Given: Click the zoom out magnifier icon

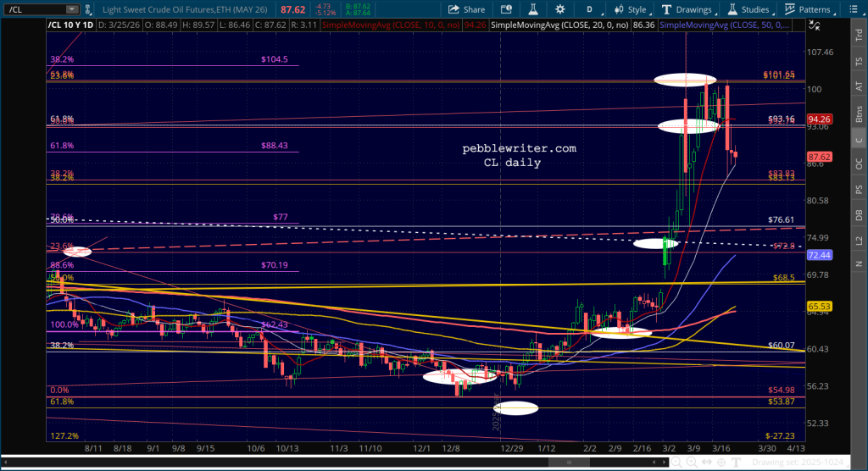Looking at the screenshot, I should pyautogui.click(x=676, y=463).
